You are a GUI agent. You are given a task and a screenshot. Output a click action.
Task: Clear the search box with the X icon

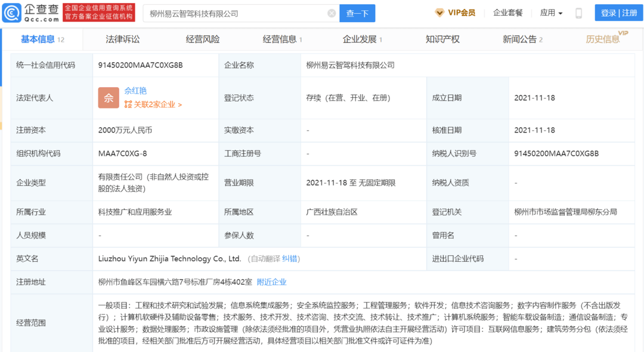332,14
